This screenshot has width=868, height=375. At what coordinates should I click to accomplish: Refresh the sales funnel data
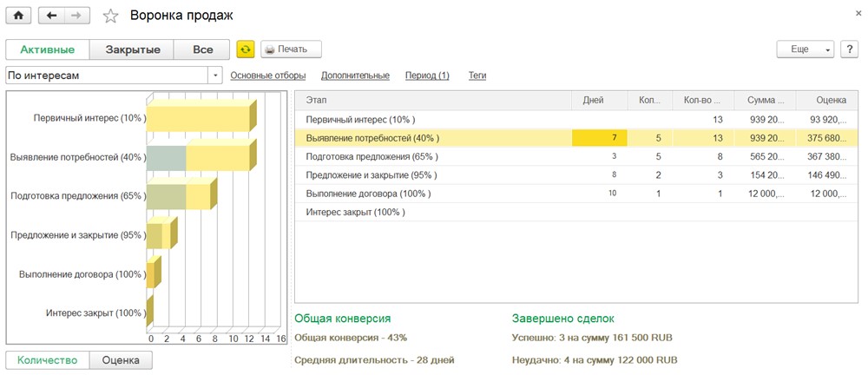(246, 49)
